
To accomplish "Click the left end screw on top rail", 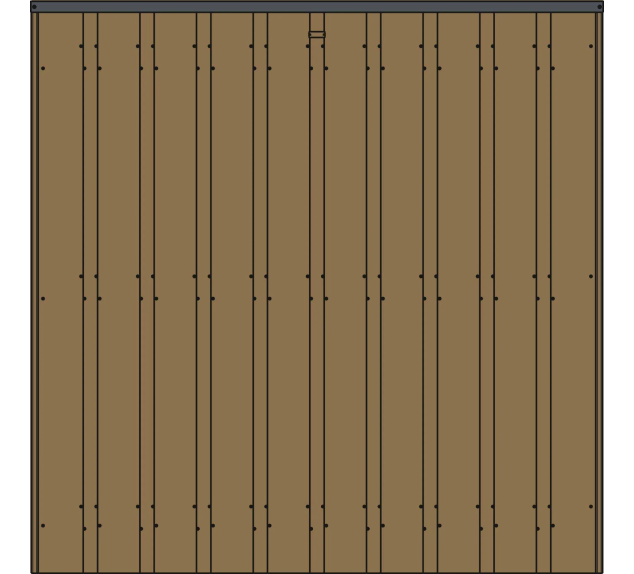I will (x=34, y=7).
